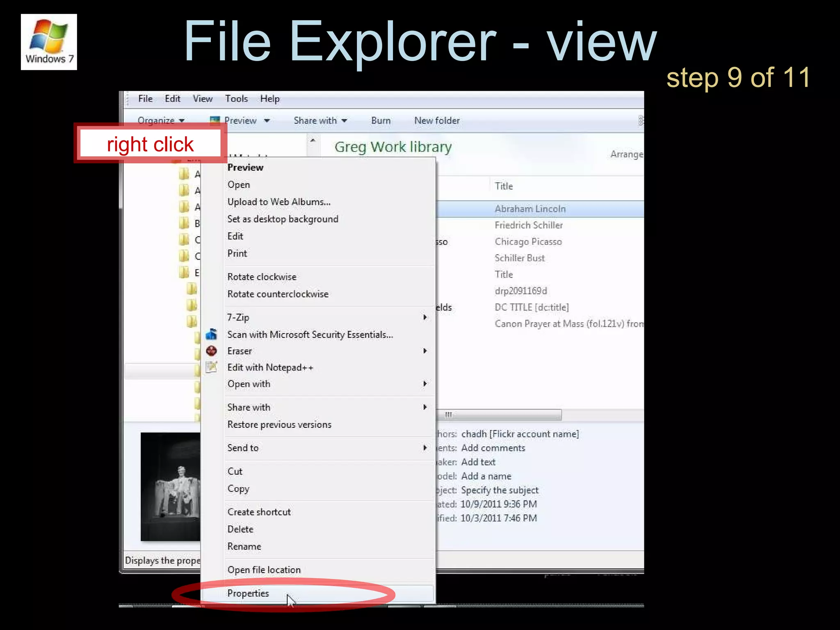Click the Burn toolbar button
This screenshot has height=630, width=840.
click(x=381, y=121)
